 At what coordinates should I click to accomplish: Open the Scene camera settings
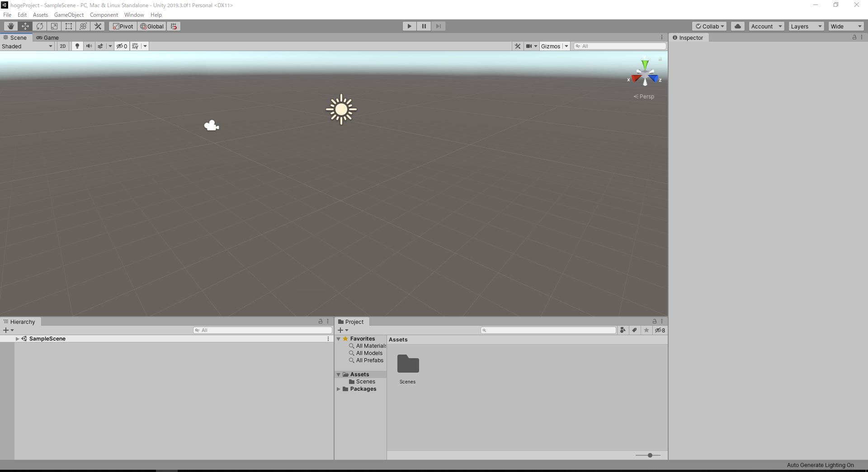531,46
